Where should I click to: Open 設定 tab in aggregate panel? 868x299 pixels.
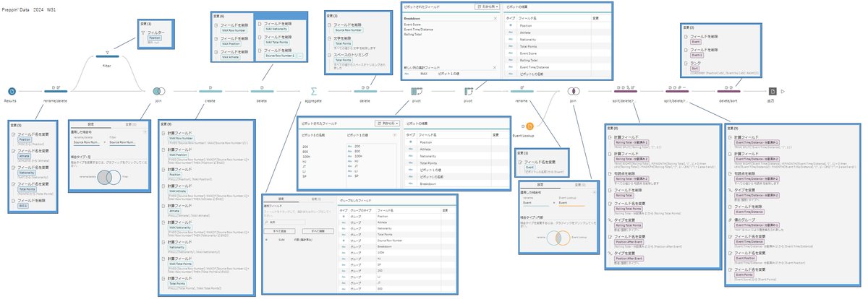[x=281, y=199]
